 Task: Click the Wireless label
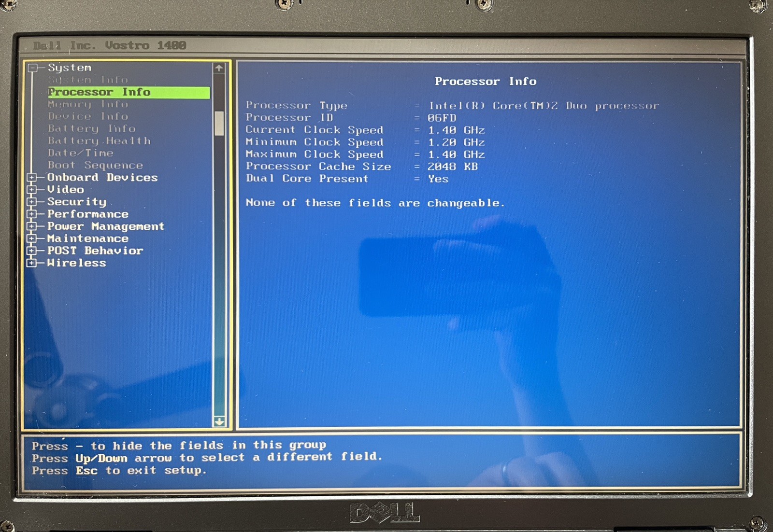(x=76, y=263)
